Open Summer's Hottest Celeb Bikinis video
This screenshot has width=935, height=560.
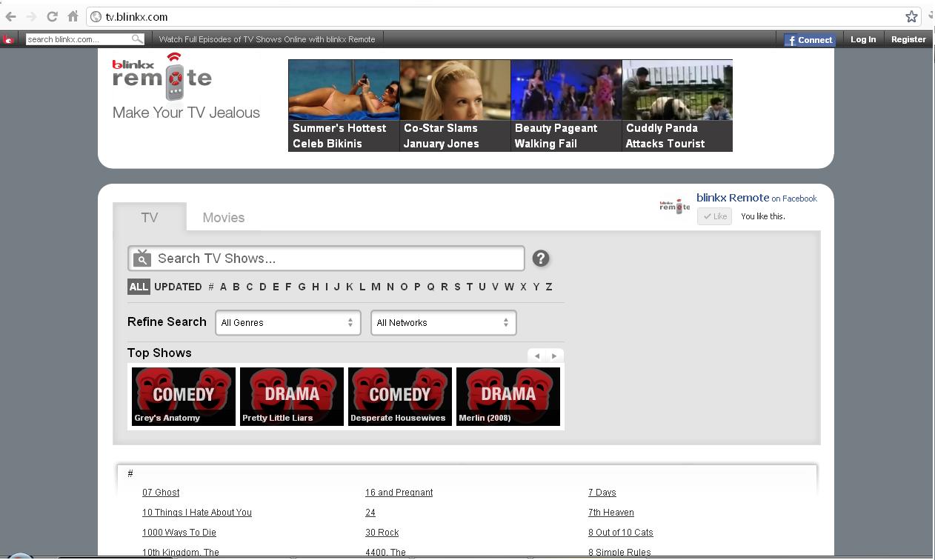click(344, 105)
